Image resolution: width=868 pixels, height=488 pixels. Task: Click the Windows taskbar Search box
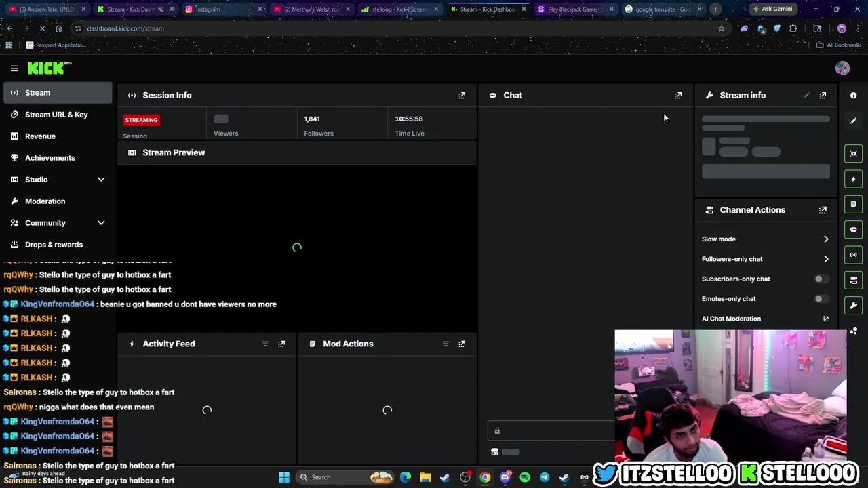pos(346,477)
